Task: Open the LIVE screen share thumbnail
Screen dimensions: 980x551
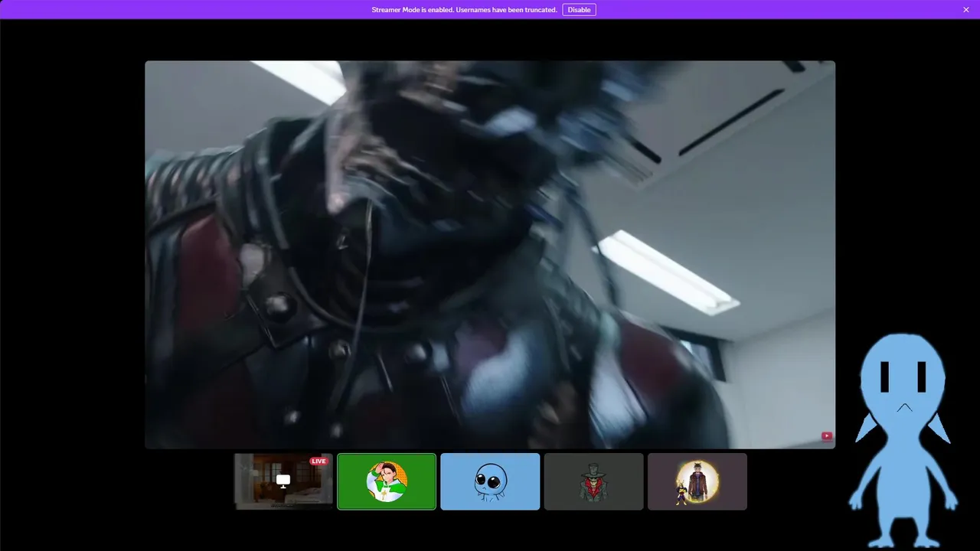Action: (x=283, y=481)
